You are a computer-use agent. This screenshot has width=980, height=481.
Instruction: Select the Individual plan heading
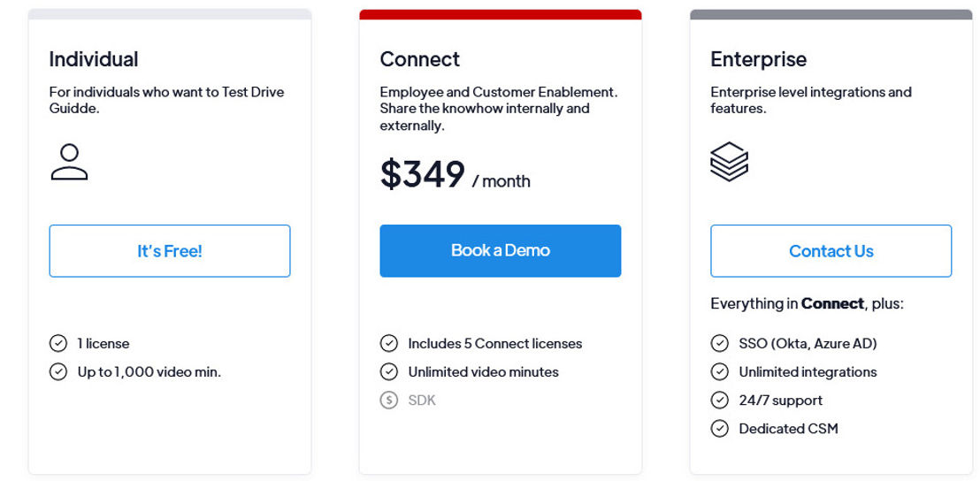(x=94, y=59)
